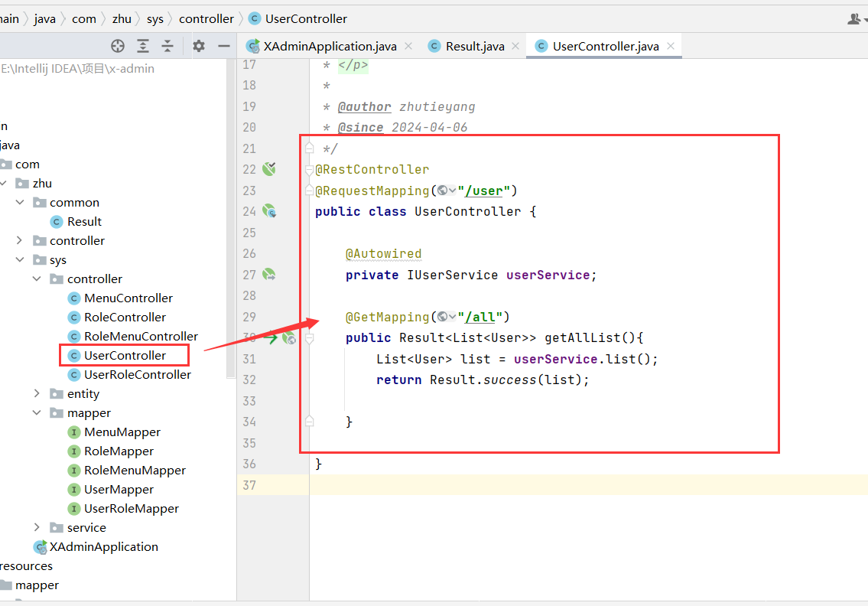This screenshot has height=606, width=868.
Task: Click the endpoint gutter icon on line 30
Action: (x=289, y=338)
